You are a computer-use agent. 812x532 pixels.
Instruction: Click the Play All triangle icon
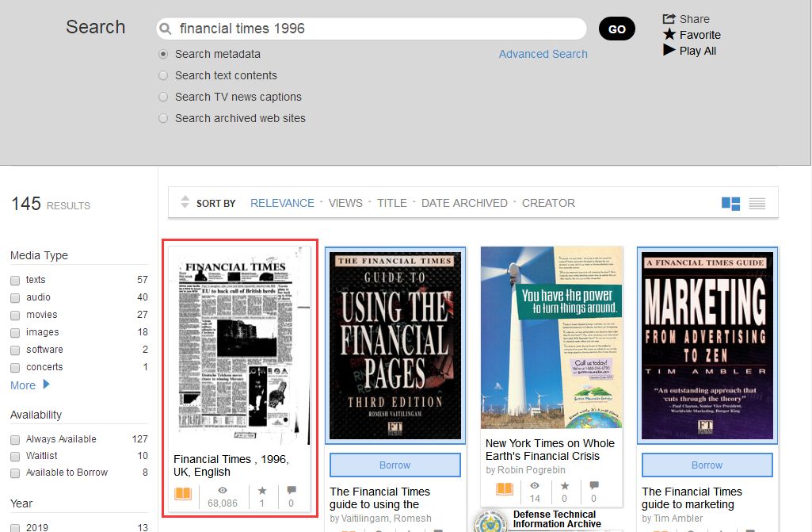[669, 50]
